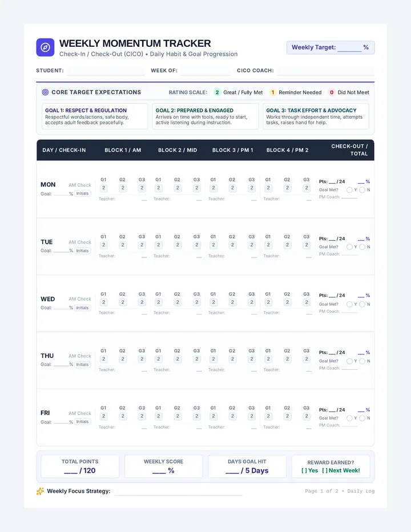Click the Page 1 of 2 footer text

(340, 491)
